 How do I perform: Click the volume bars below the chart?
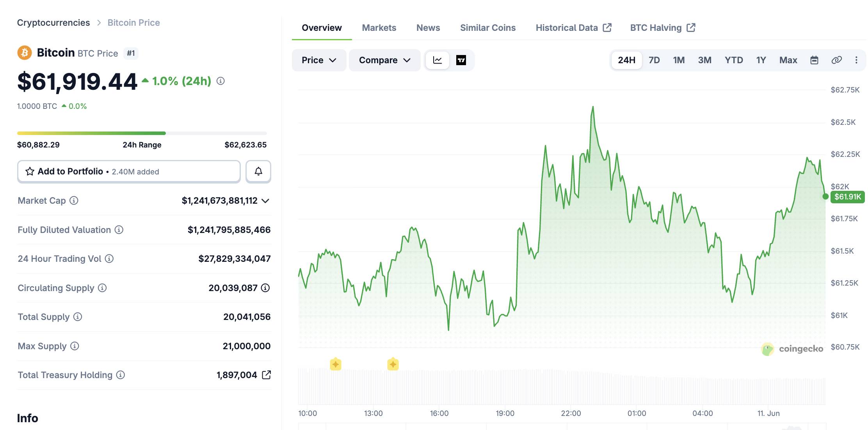point(562,386)
